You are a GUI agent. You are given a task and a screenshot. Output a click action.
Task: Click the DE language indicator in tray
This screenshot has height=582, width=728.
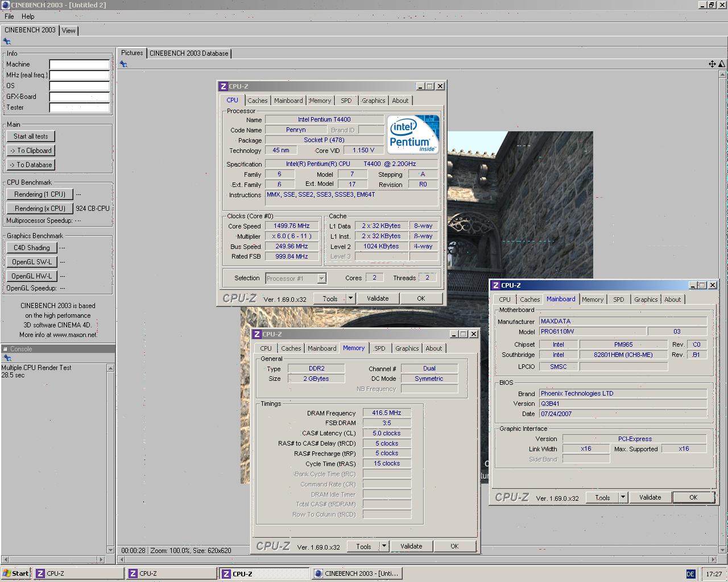(690, 574)
